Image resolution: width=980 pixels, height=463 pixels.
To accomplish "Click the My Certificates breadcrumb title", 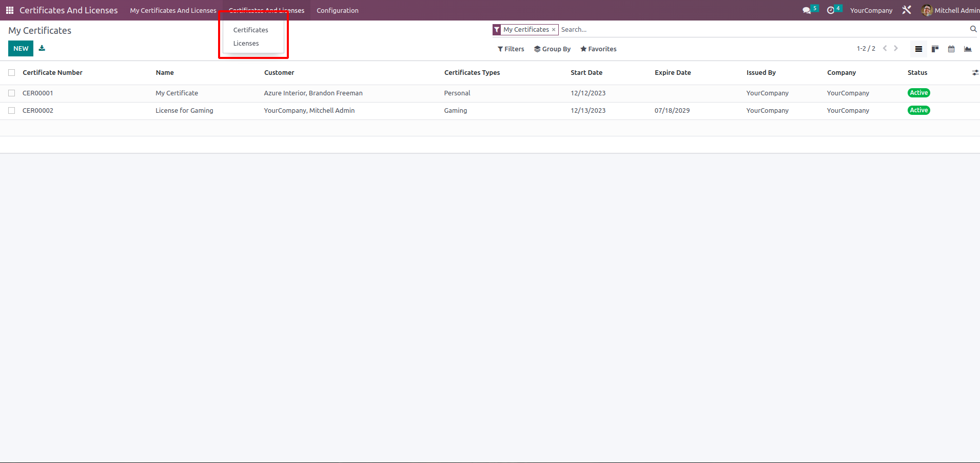I will 40,31.
